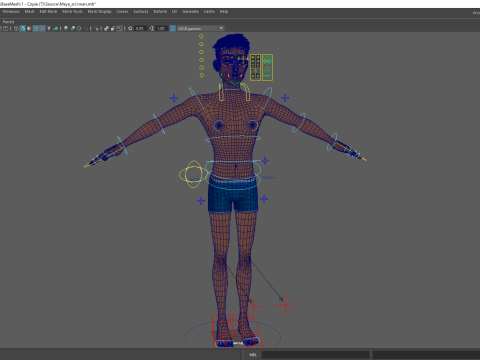Open the Curves menu
Image resolution: width=480 pixels, height=360 pixels.
pyautogui.click(x=122, y=11)
